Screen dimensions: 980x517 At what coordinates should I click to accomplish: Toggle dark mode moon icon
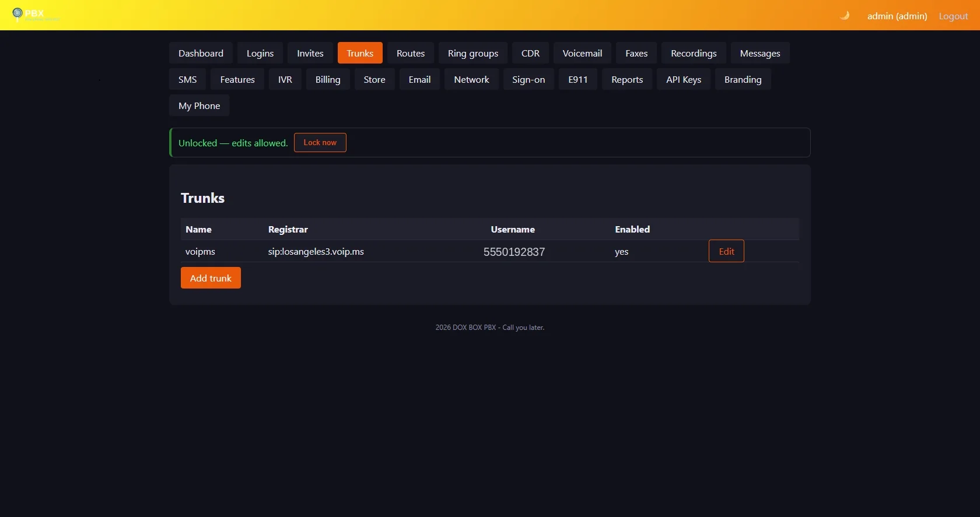click(x=844, y=16)
